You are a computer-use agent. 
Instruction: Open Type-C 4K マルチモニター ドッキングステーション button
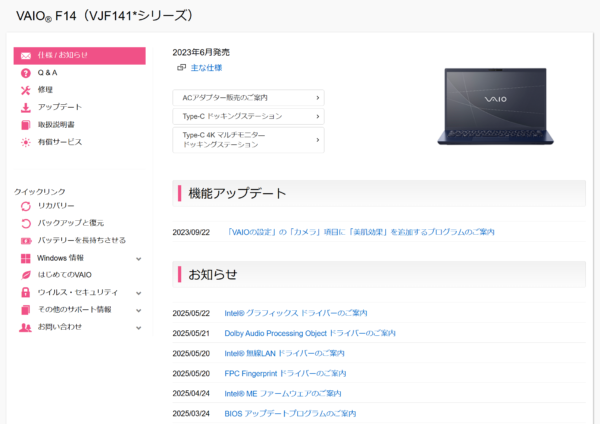[248, 140]
